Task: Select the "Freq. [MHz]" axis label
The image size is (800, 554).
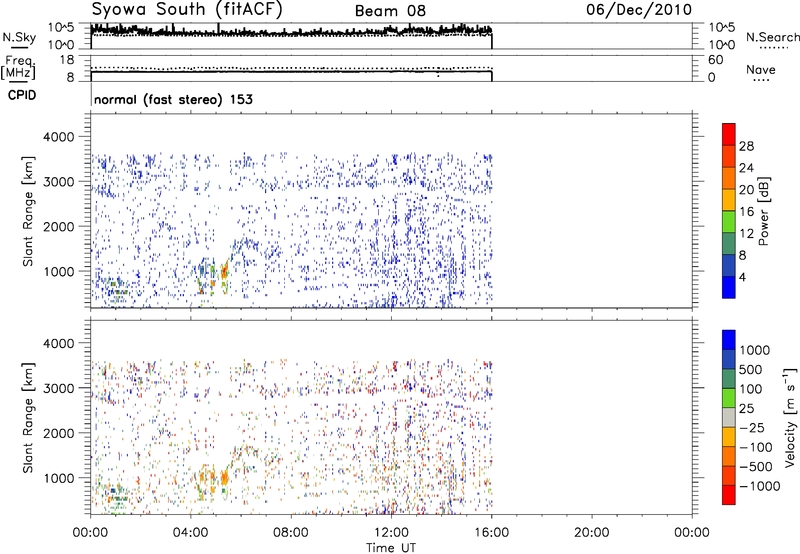Action: (x=19, y=67)
